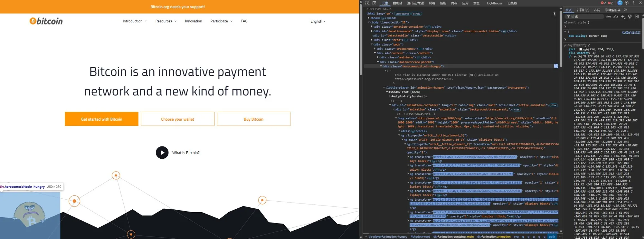Click the blue AI assistance icon in DevTools toolbar
The image size is (644, 239).
620,3
